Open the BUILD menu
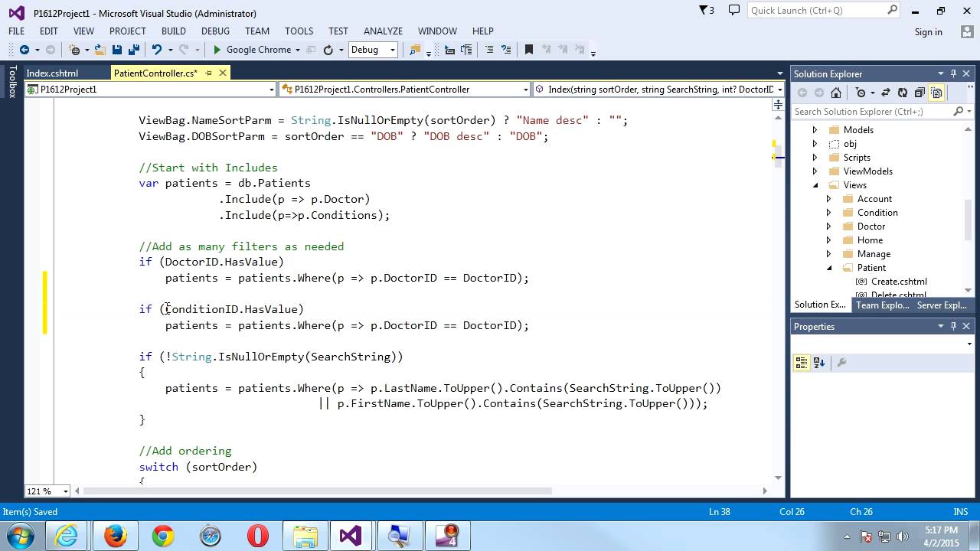980x551 pixels. 174,31
